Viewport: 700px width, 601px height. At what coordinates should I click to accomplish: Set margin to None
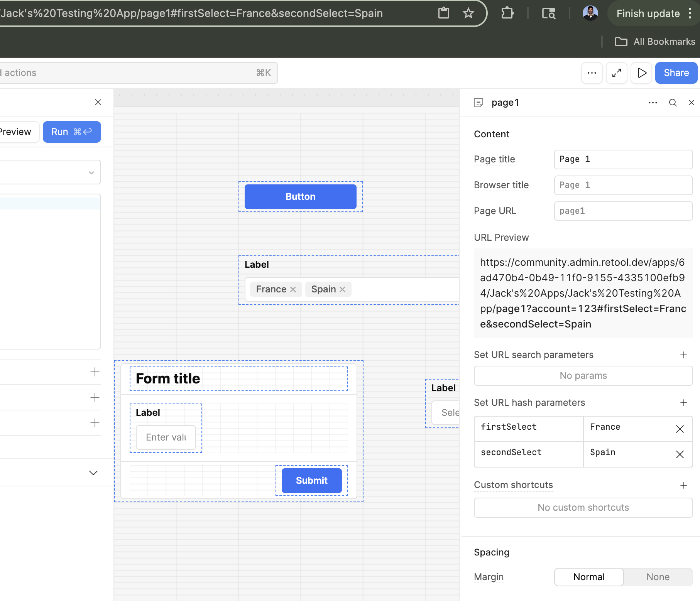[x=658, y=577]
